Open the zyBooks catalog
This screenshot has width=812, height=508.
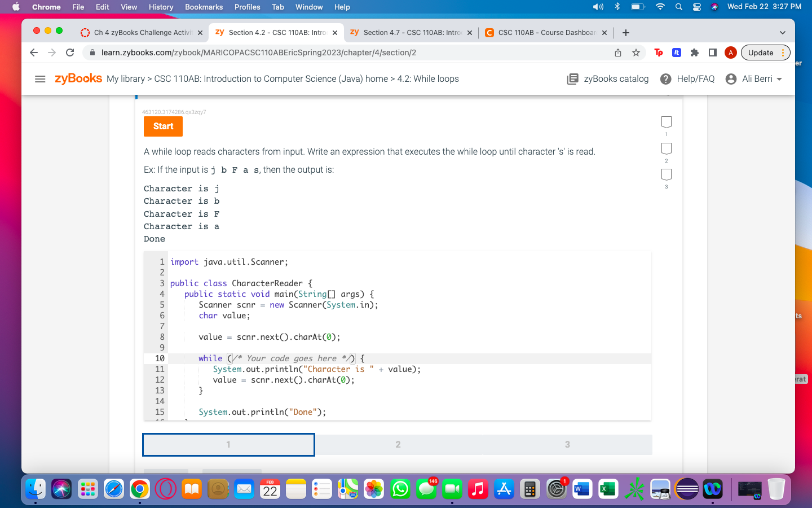tap(607, 79)
